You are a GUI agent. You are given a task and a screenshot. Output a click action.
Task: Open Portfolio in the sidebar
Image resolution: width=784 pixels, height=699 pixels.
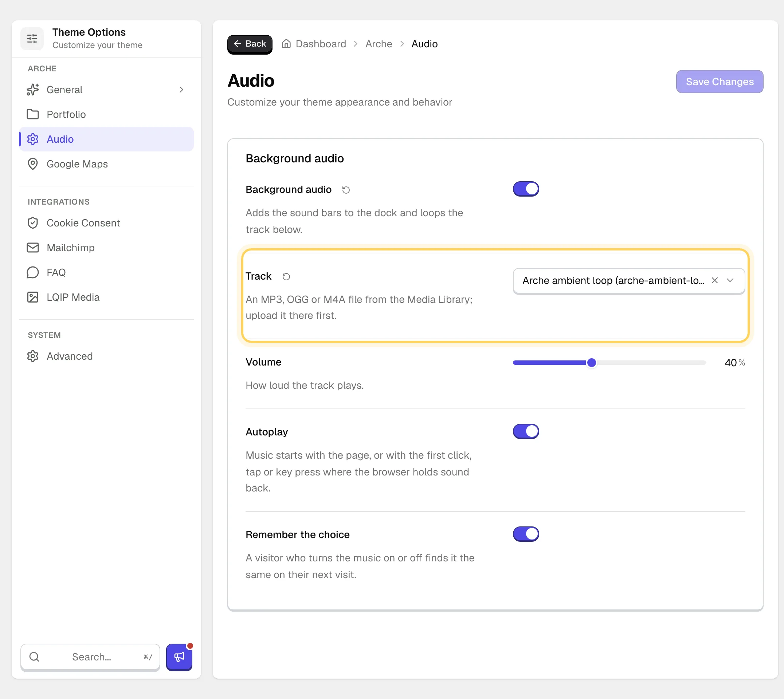click(106, 114)
